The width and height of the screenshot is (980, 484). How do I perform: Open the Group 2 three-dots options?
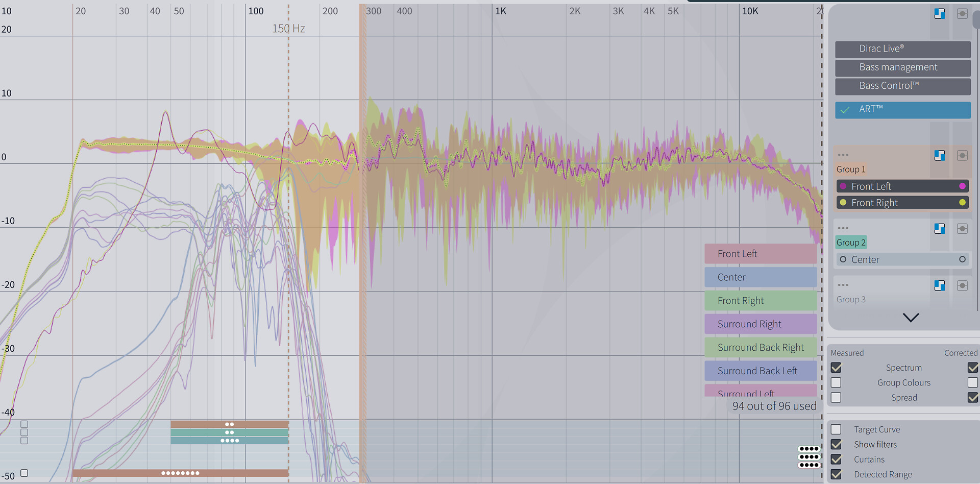pos(843,228)
